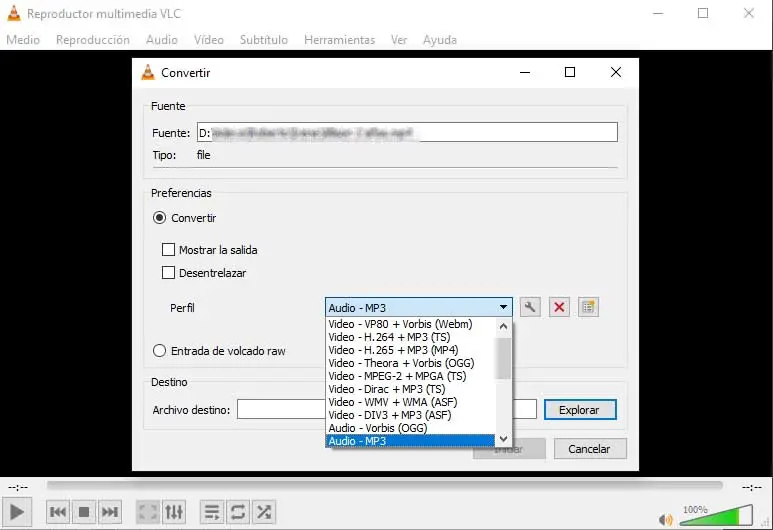The height and width of the screenshot is (530, 773).
Task: Toggle shuffle random playback icon
Action: pos(264,512)
